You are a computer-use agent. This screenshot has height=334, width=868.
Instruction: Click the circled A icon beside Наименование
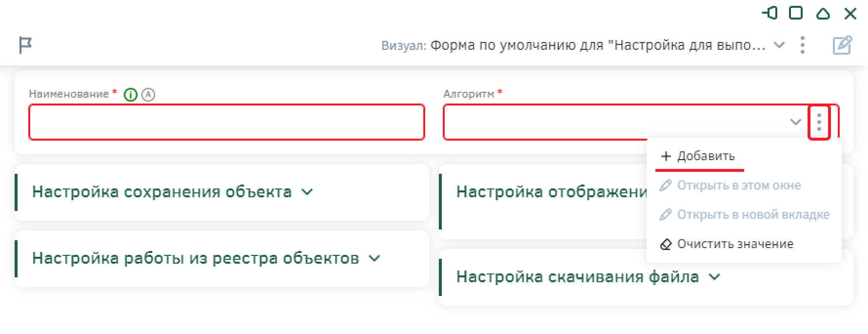148,95
